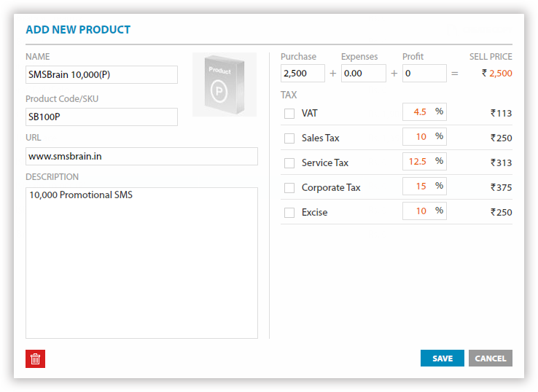
Task: Click the Corporate Tax amount ₹375
Action: coord(502,187)
